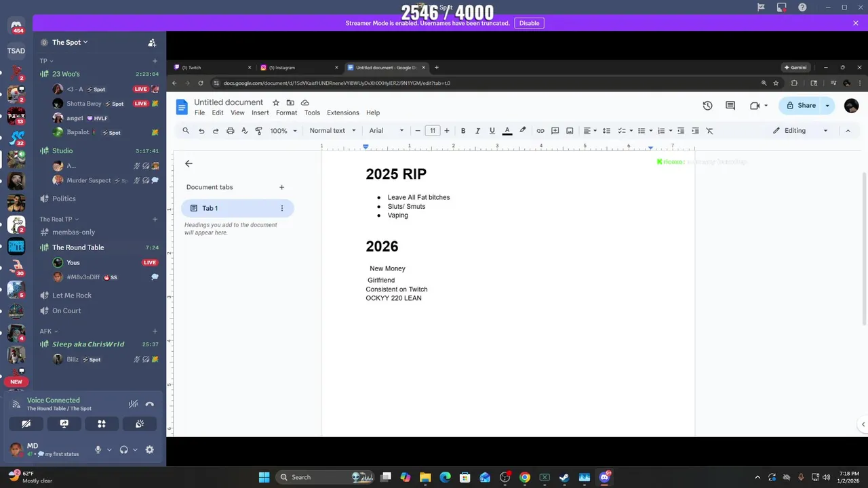
Task: Clear formatting with the toolbar icon
Action: (710, 131)
